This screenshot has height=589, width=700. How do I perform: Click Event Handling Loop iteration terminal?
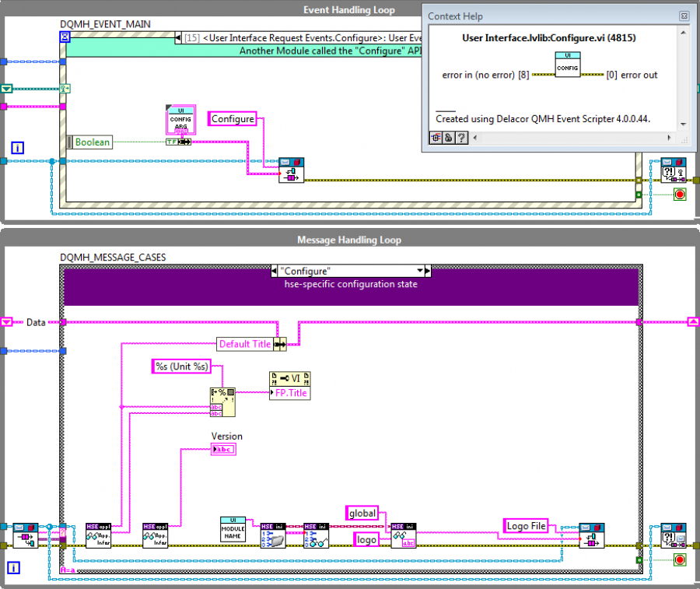tap(17, 148)
